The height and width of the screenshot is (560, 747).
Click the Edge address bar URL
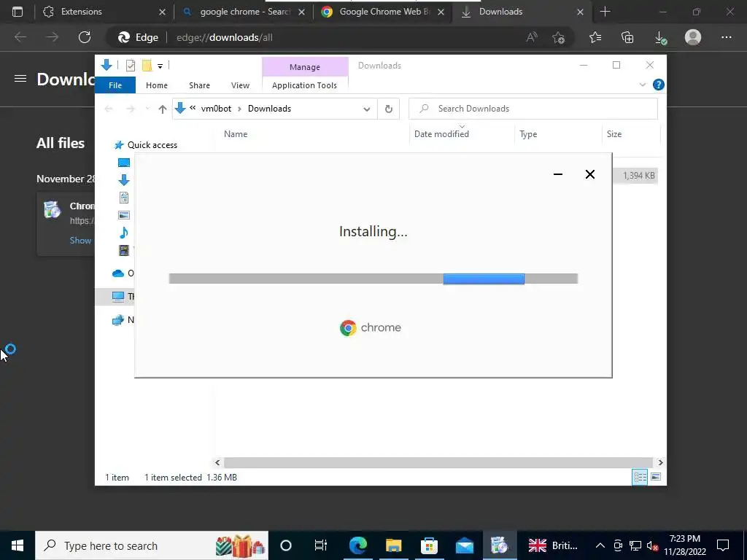coord(225,38)
